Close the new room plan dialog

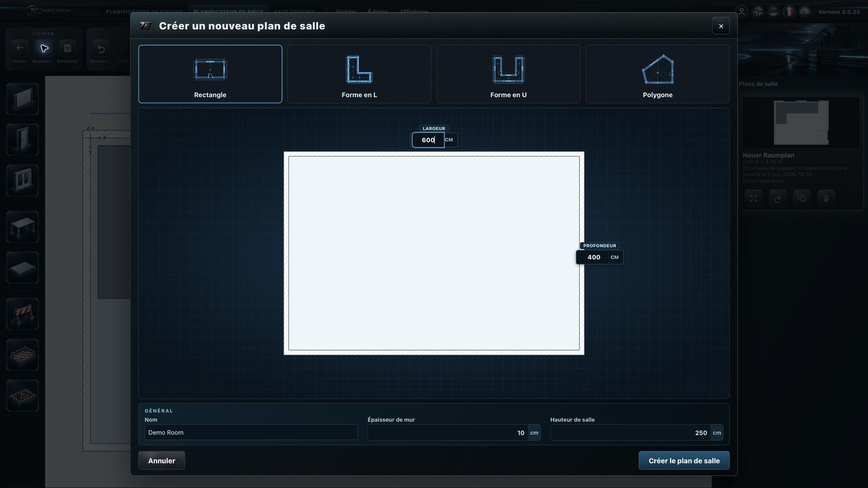pyautogui.click(x=720, y=26)
